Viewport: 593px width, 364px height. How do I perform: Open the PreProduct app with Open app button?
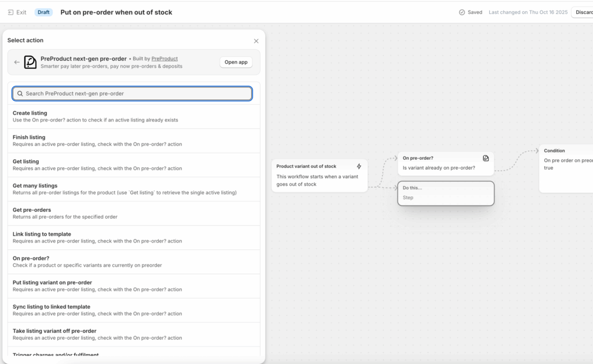tap(236, 62)
